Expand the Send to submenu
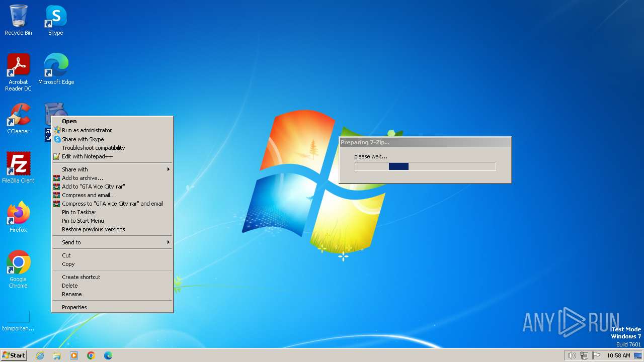 click(x=112, y=242)
